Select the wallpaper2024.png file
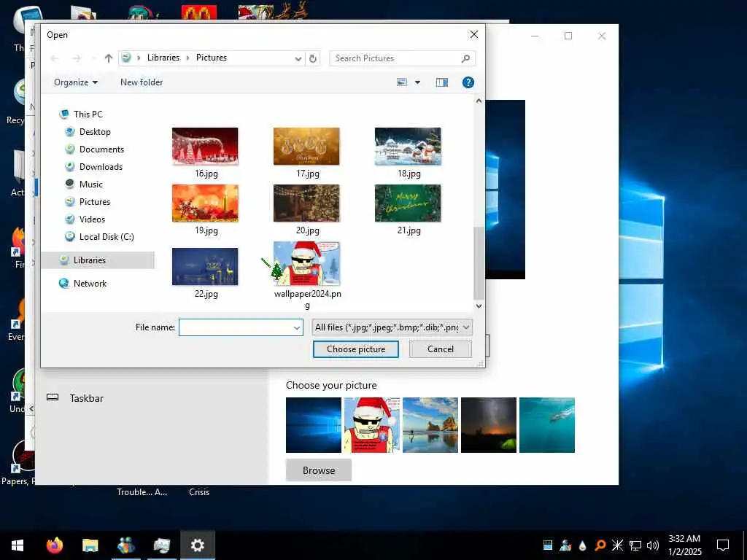 [x=307, y=264]
